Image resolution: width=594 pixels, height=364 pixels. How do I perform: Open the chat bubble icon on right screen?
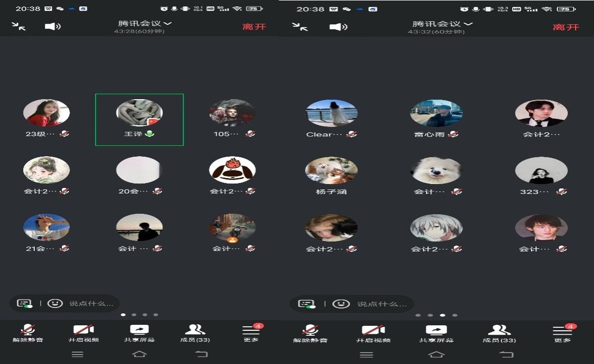point(307,303)
